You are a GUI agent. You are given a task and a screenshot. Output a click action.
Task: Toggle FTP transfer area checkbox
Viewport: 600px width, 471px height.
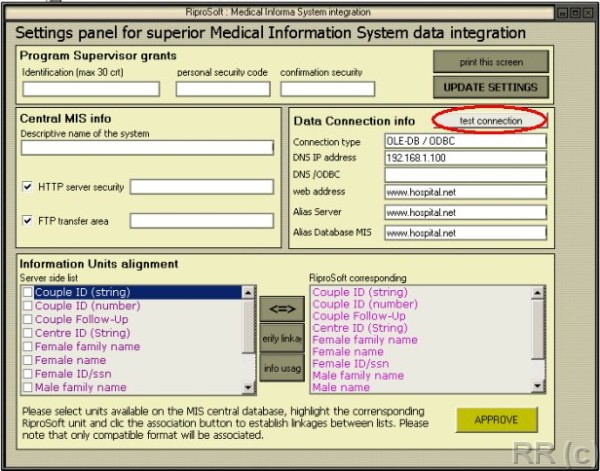point(28,221)
